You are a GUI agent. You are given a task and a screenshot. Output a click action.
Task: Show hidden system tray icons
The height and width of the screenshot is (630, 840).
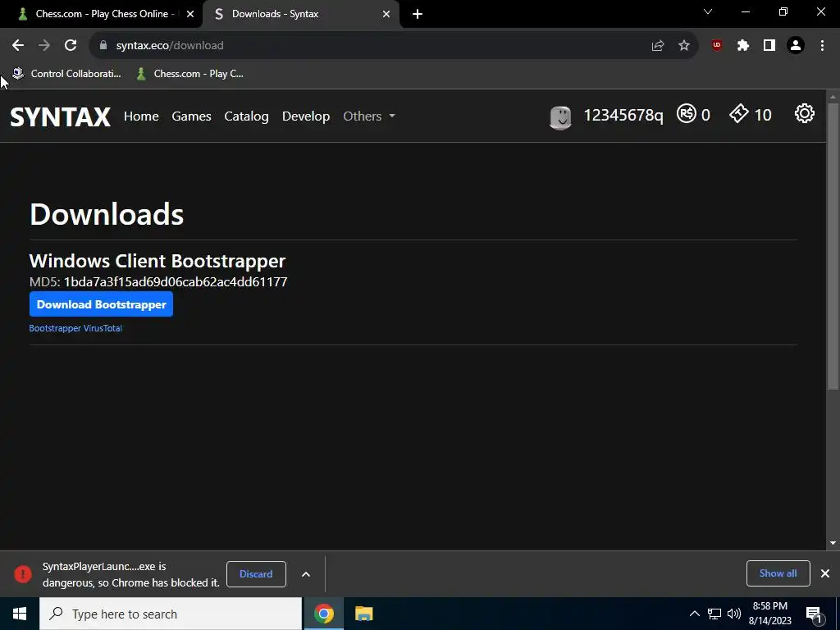[x=694, y=614]
